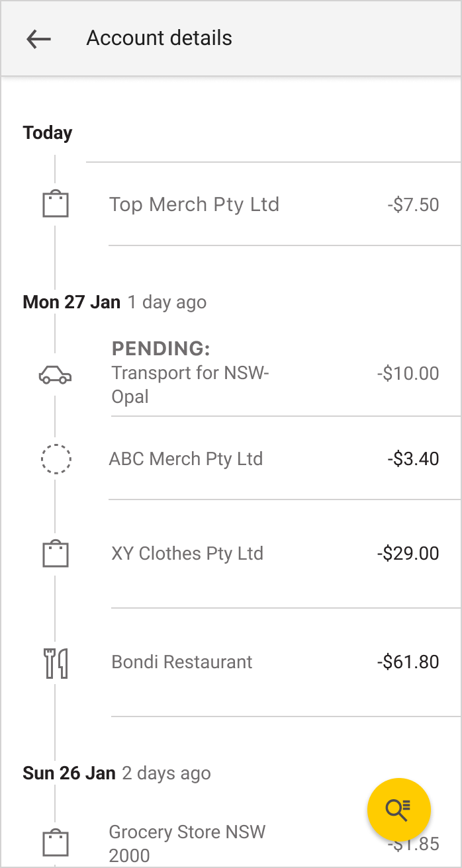Tap the -$61.80 amount for Bondi Restaurant
462x868 pixels.
coord(408,662)
